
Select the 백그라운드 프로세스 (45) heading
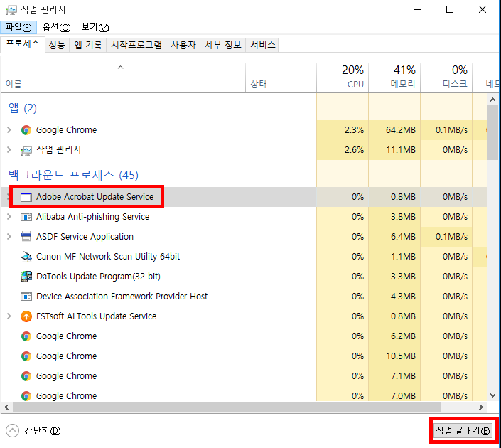click(73, 175)
